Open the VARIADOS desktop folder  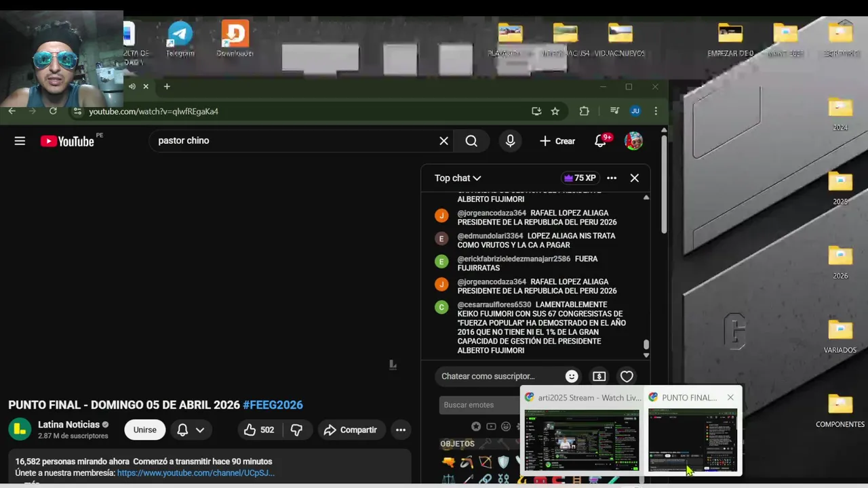[840, 336]
